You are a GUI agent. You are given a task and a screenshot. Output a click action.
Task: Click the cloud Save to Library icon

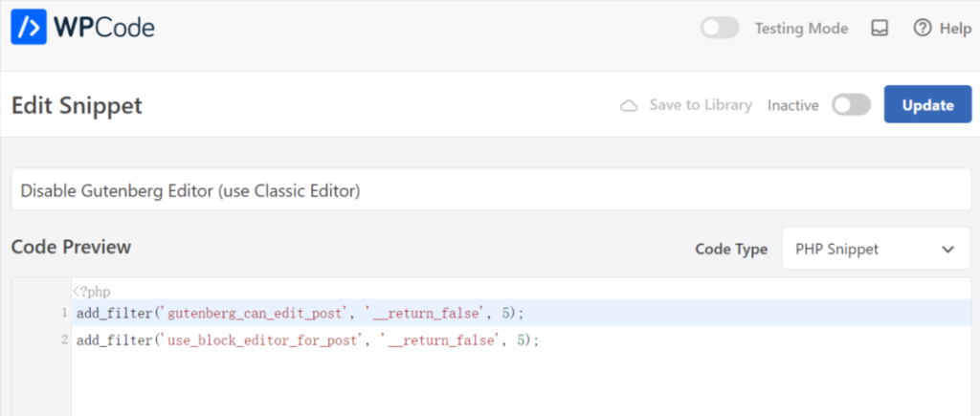tap(629, 105)
